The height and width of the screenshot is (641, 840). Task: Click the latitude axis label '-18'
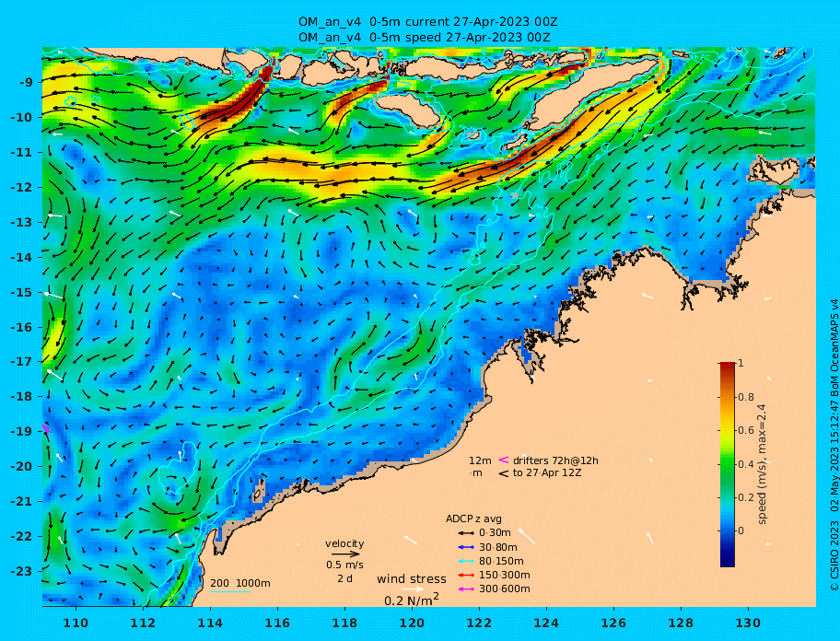[x=21, y=397]
